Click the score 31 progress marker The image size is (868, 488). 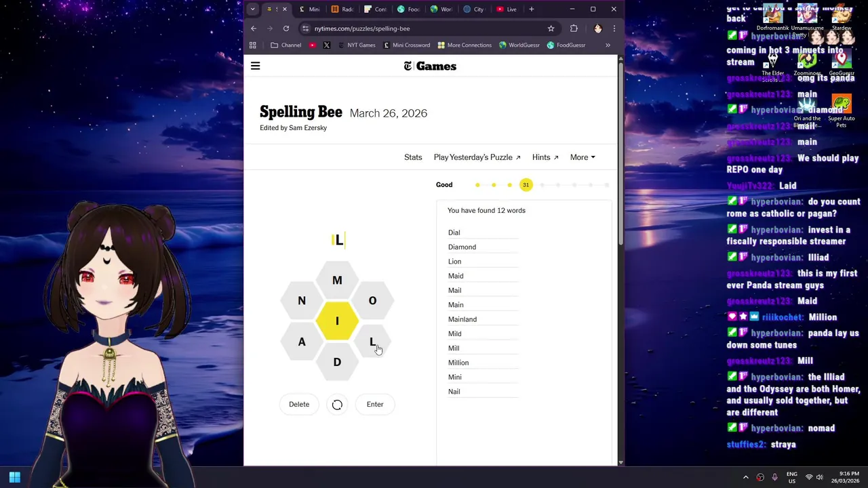pyautogui.click(x=526, y=185)
